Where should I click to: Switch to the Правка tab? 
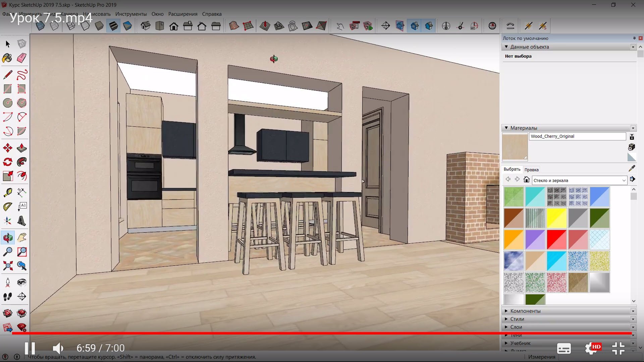click(x=531, y=170)
